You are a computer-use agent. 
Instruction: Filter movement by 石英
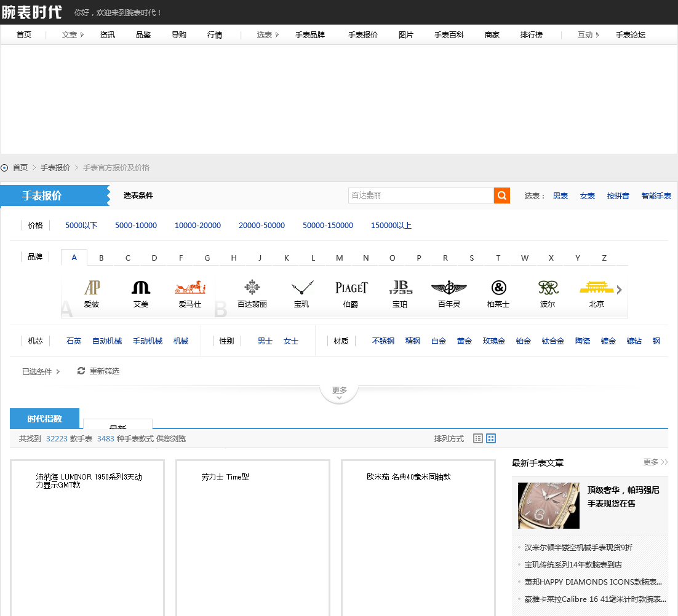[x=73, y=341]
